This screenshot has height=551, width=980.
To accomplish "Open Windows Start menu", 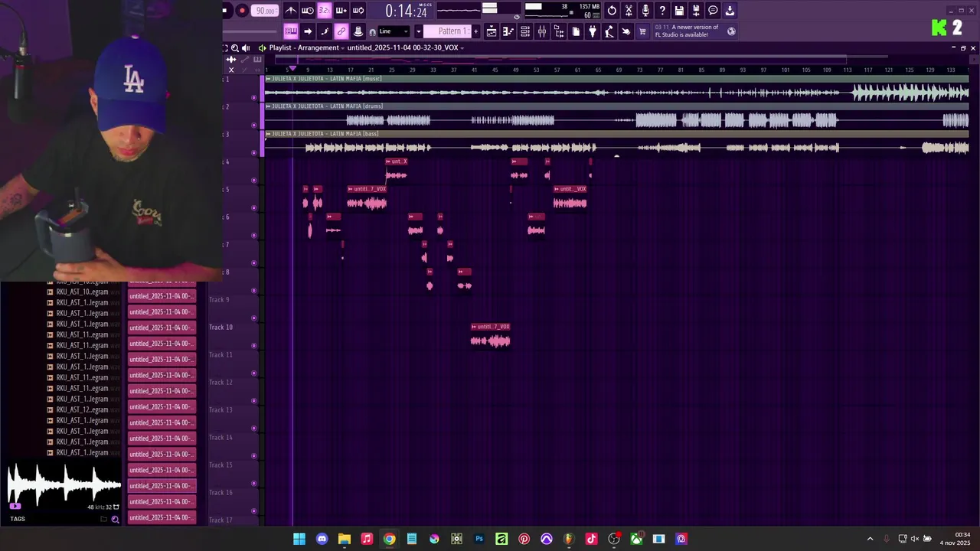I will tap(299, 539).
